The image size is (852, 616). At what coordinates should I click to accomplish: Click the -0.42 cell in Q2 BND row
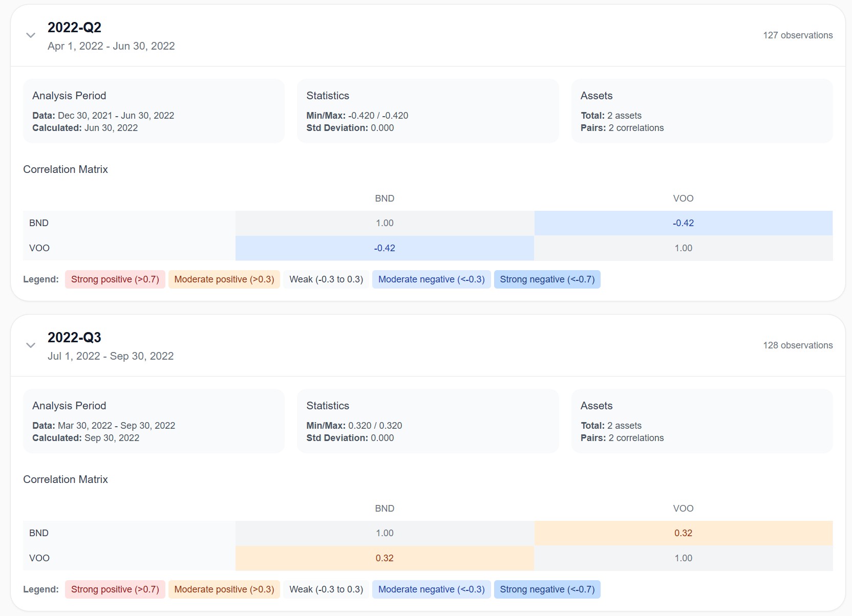[x=683, y=223]
